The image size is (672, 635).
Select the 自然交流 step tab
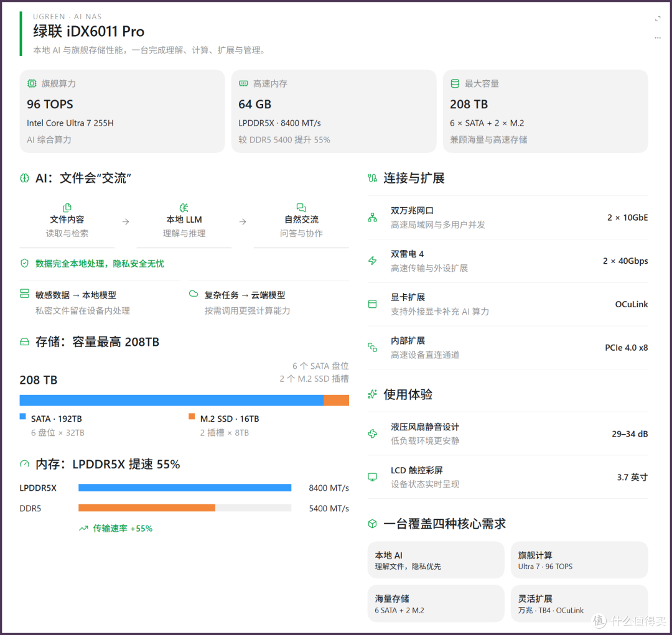[301, 221]
